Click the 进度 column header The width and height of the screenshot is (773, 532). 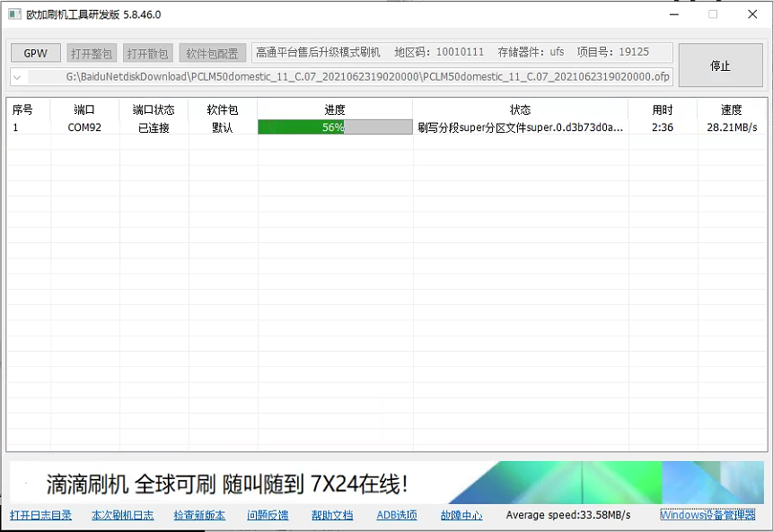(335, 109)
